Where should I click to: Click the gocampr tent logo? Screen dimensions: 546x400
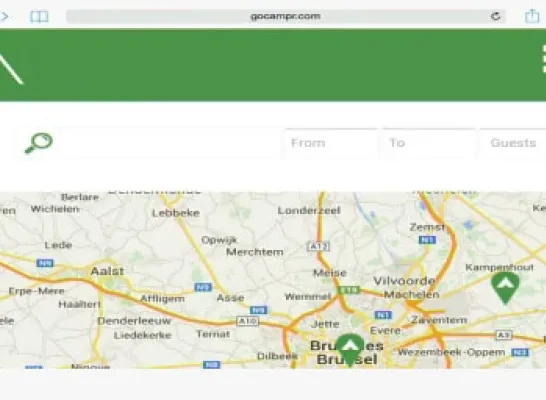(10, 68)
